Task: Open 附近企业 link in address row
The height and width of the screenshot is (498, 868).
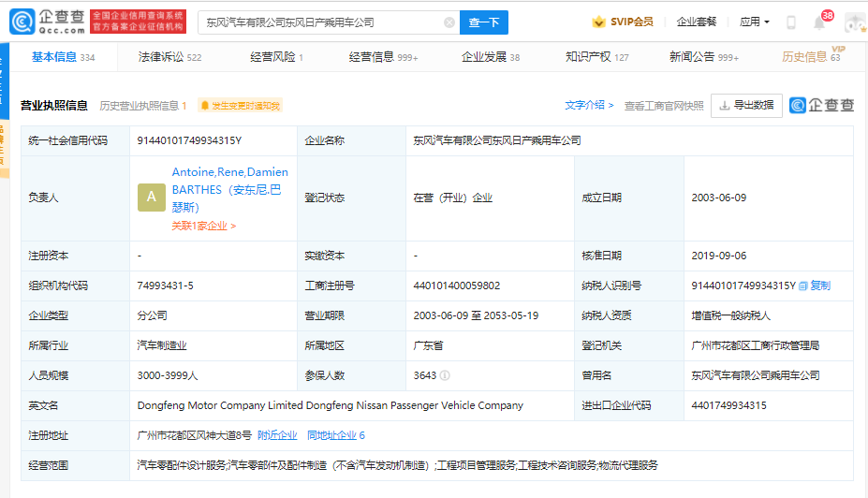Action: (277, 435)
